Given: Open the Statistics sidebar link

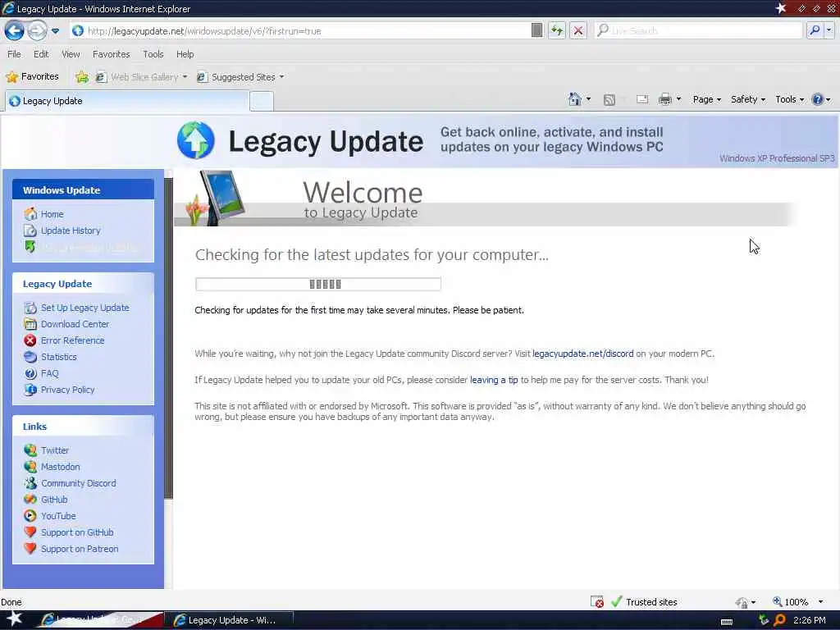Looking at the screenshot, I should (x=59, y=357).
